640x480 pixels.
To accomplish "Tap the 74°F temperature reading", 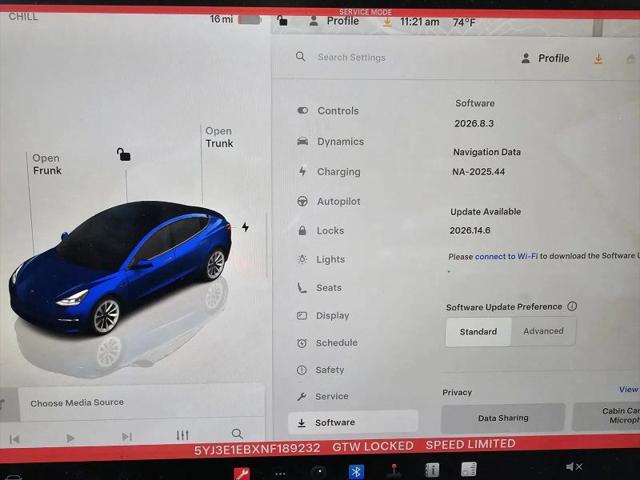I will coord(464,22).
